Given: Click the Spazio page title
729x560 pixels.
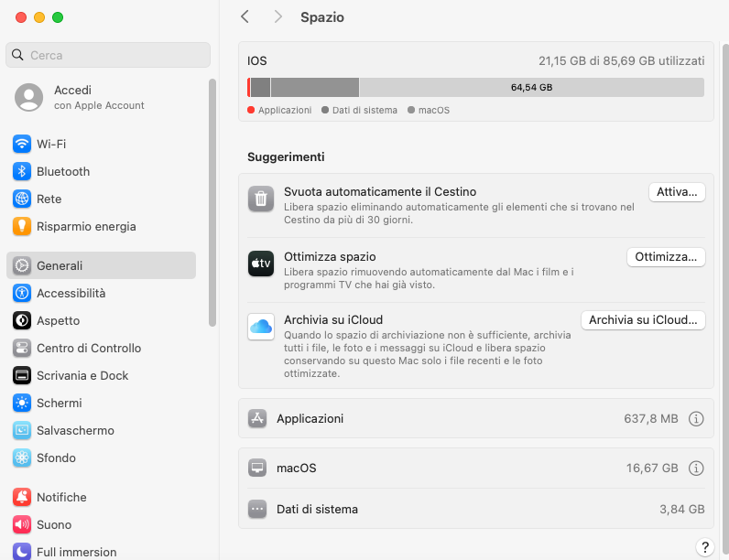Looking at the screenshot, I should [322, 17].
